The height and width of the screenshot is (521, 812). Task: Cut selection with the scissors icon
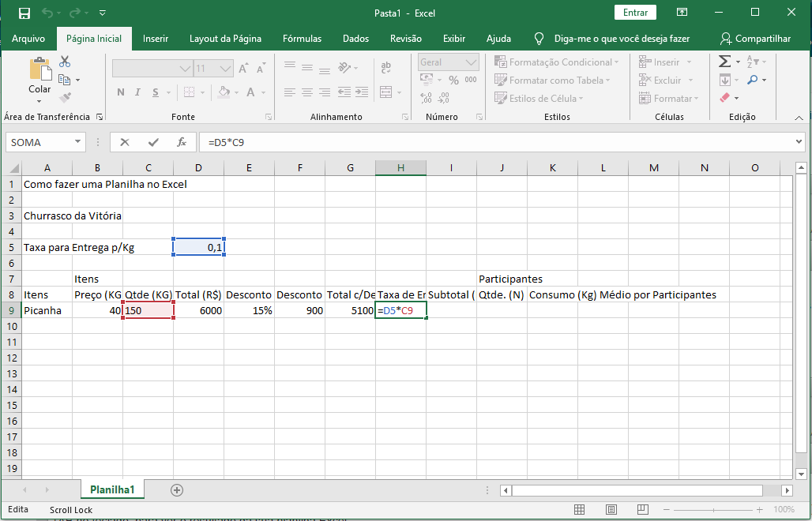pyautogui.click(x=65, y=62)
